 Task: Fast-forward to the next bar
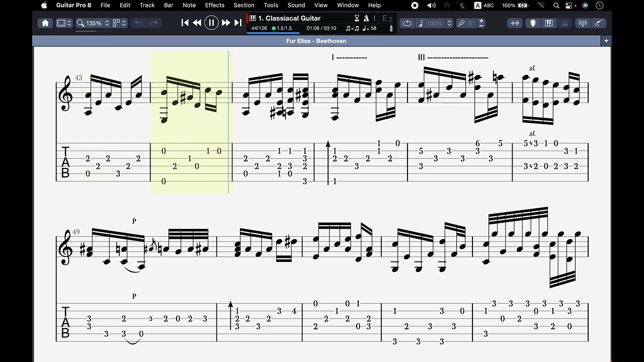tap(226, 23)
